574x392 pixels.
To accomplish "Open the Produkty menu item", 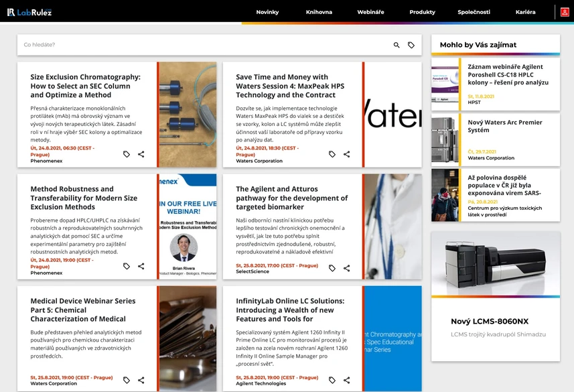I will pos(422,12).
